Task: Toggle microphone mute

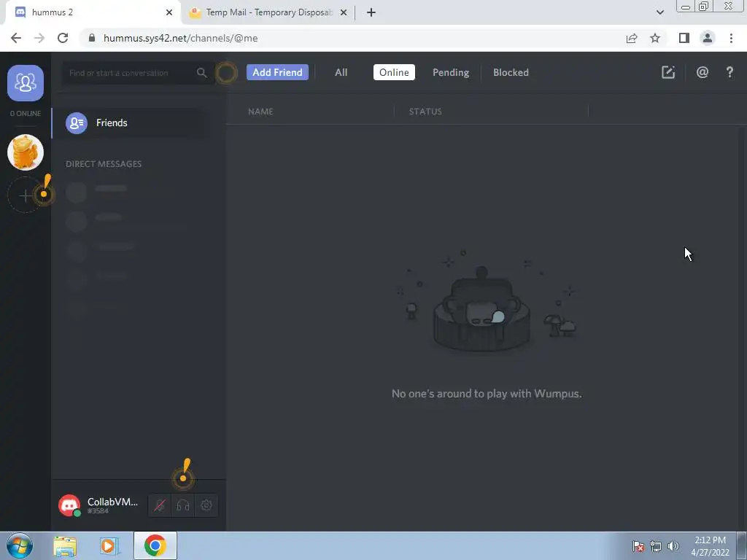Action: tap(160, 505)
